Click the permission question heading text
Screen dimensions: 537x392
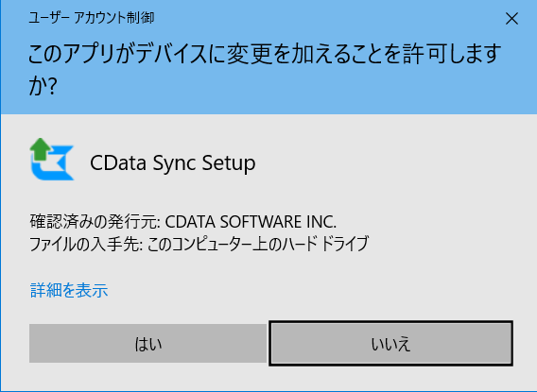click(x=265, y=70)
